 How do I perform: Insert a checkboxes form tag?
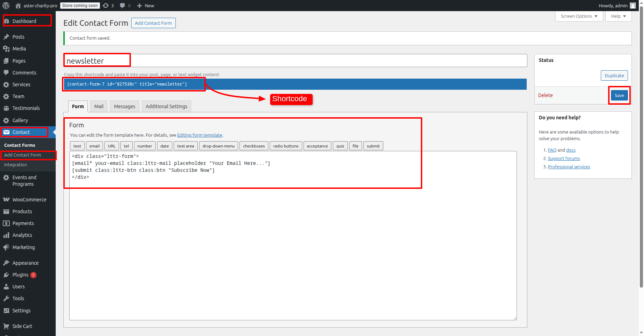254,146
